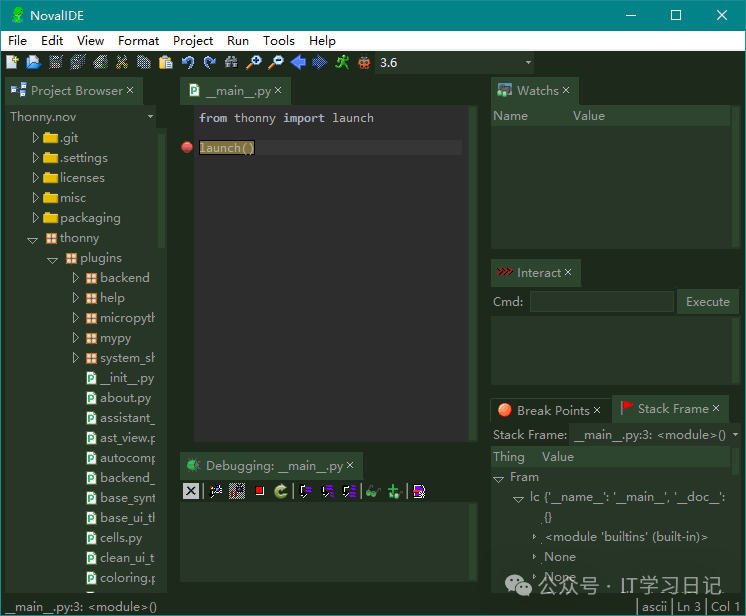Click the Restart debugger green arrow icon
746x616 pixels.
[282, 491]
